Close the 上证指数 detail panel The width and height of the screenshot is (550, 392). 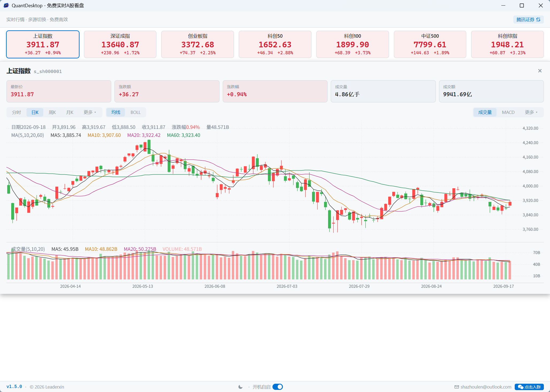pos(540,71)
